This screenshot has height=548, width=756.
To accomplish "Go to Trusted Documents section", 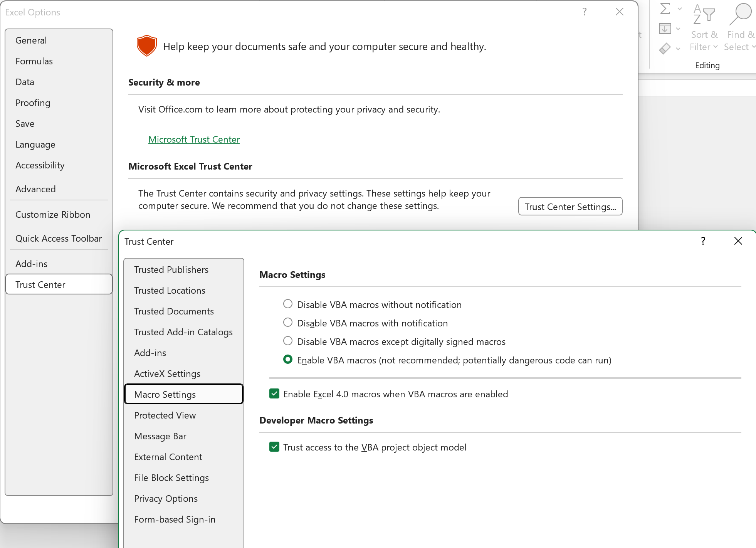I will tap(184, 311).
